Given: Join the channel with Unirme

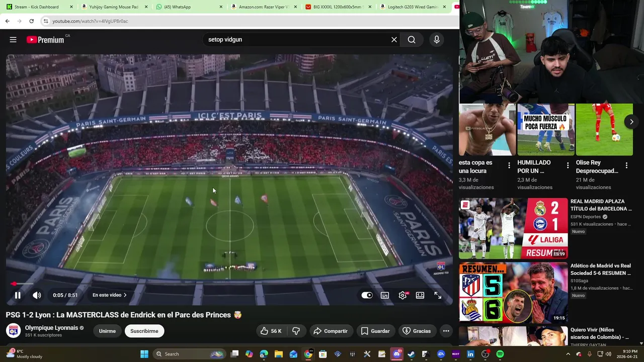Looking at the screenshot, I should (x=107, y=331).
